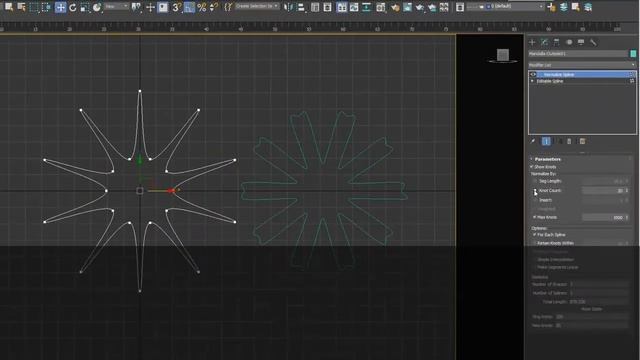
Task: Toggle the Max Knots checkbox
Action: coord(534,218)
